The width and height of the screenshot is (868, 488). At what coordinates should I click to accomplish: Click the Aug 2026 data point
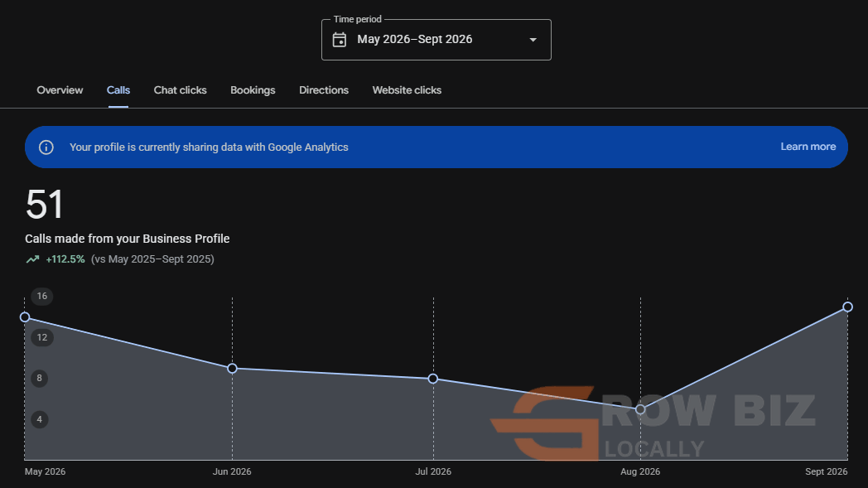pyautogui.click(x=640, y=409)
